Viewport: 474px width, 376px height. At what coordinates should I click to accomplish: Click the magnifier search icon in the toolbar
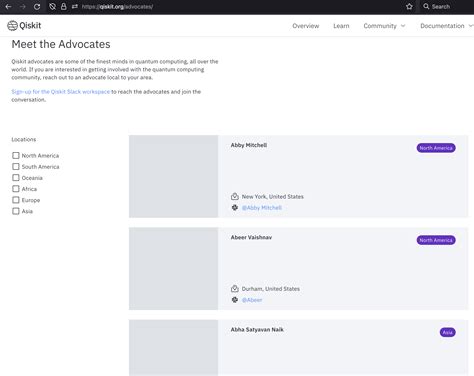coord(426,6)
